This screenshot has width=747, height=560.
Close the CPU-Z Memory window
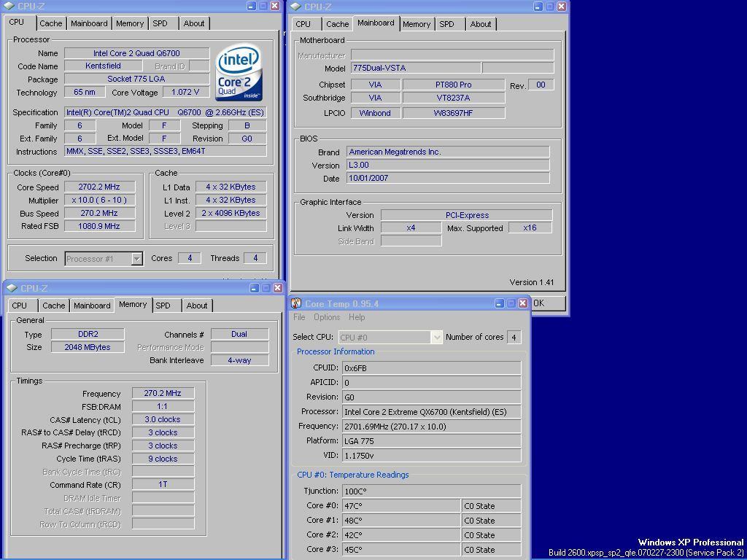278,287
